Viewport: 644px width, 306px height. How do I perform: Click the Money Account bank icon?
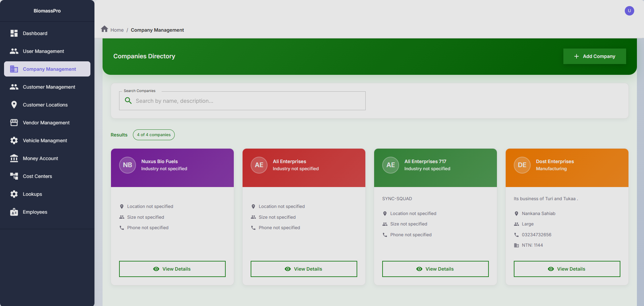point(14,158)
